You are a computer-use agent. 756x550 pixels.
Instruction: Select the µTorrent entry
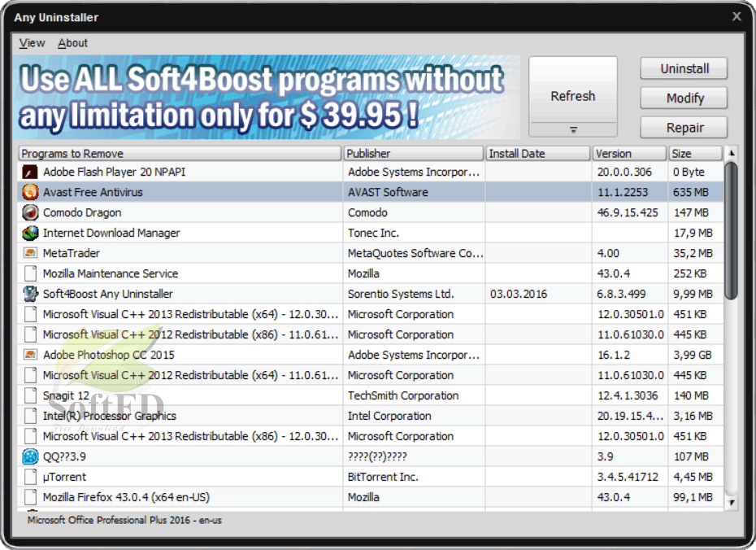coord(371,476)
